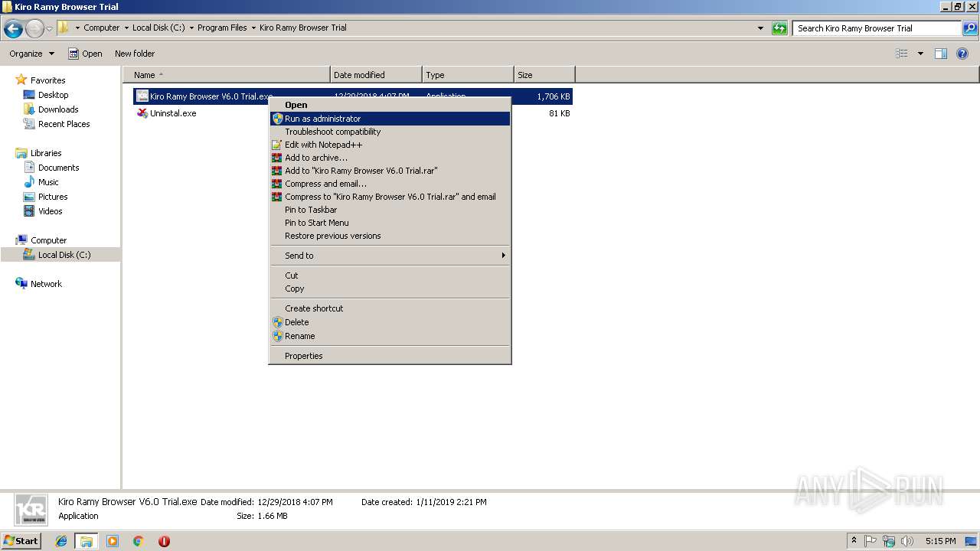The height and width of the screenshot is (551, 980).
Task: Select Open in context menu
Action: pos(390,105)
